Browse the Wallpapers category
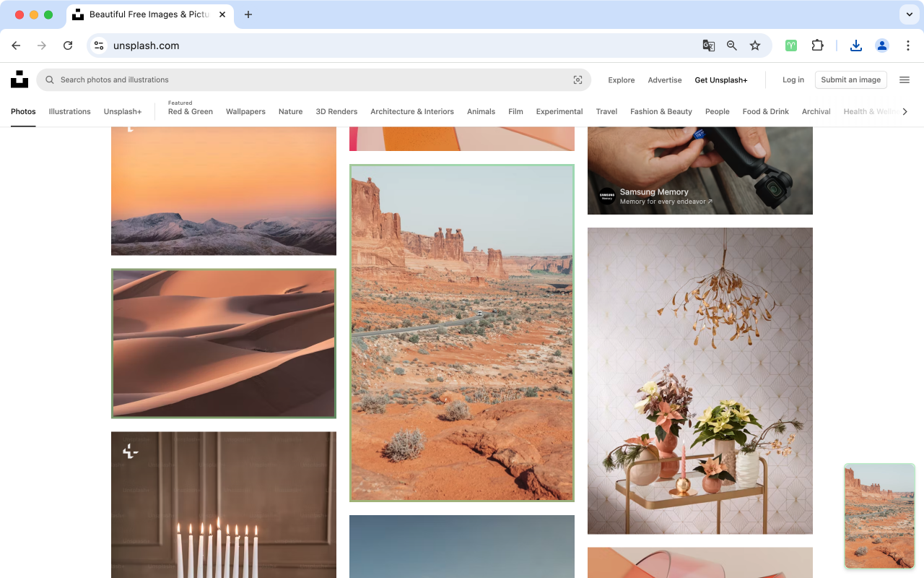This screenshot has height=578, width=924. pyautogui.click(x=245, y=112)
